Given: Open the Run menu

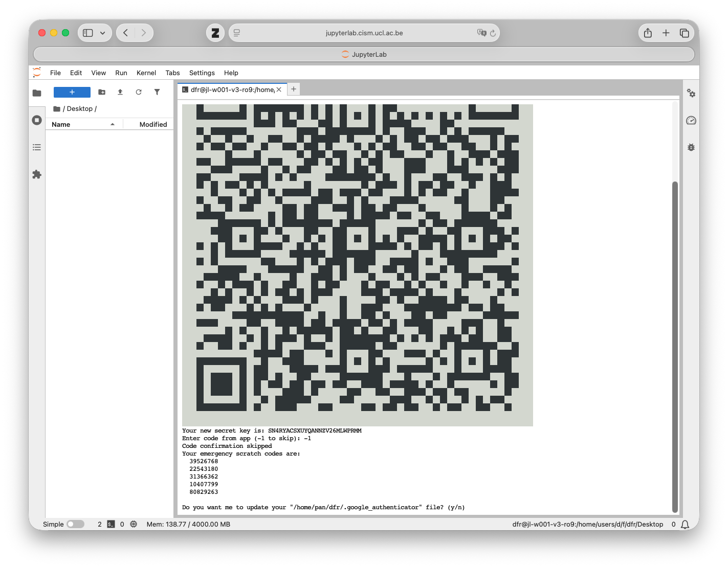Looking at the screenshot, I should pyautogui.click(x=121, y=73).
